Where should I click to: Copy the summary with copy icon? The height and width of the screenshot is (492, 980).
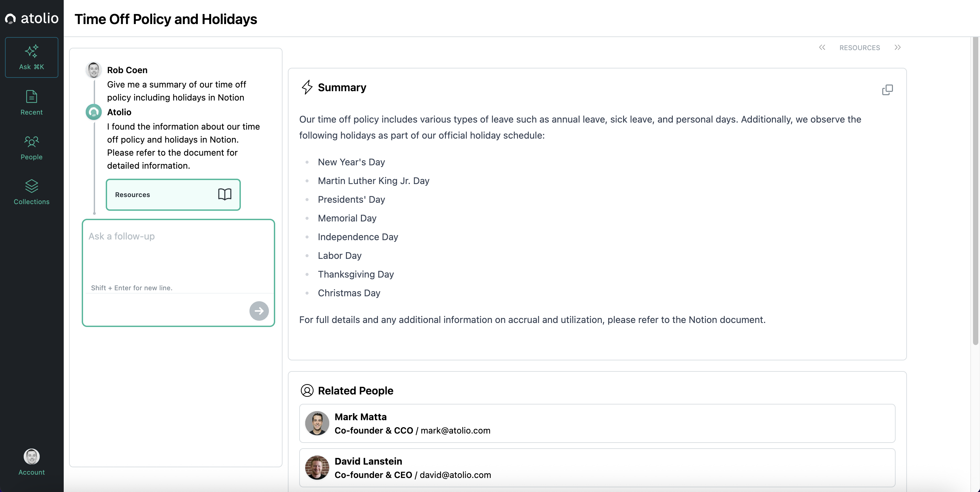click(887, 90)
